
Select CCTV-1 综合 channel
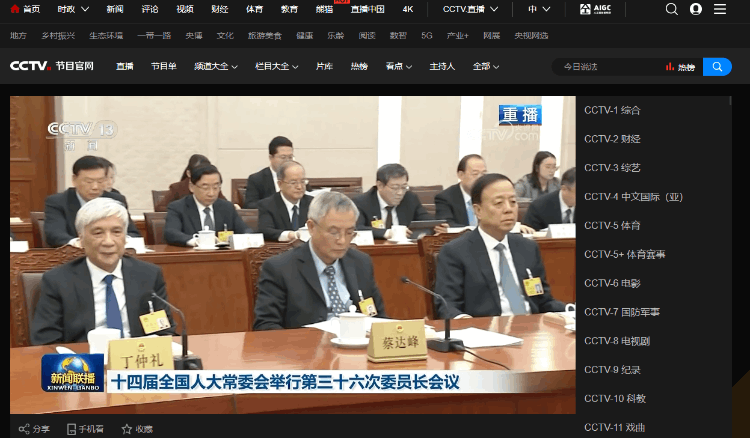[612, 110]
